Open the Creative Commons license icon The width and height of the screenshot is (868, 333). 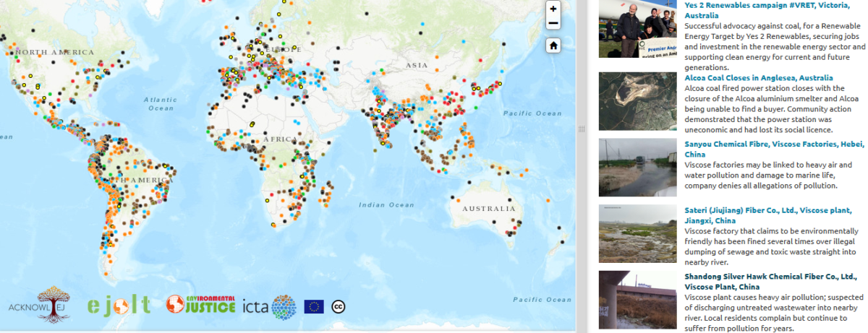(338, 306)
